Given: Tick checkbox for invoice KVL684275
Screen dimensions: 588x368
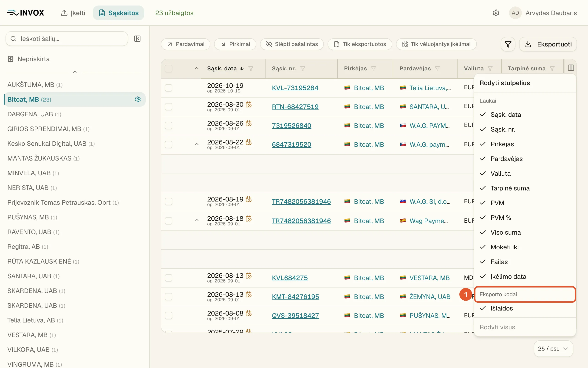Looking at the screenshot, I should pyautogui.click(x=169, y=278).
